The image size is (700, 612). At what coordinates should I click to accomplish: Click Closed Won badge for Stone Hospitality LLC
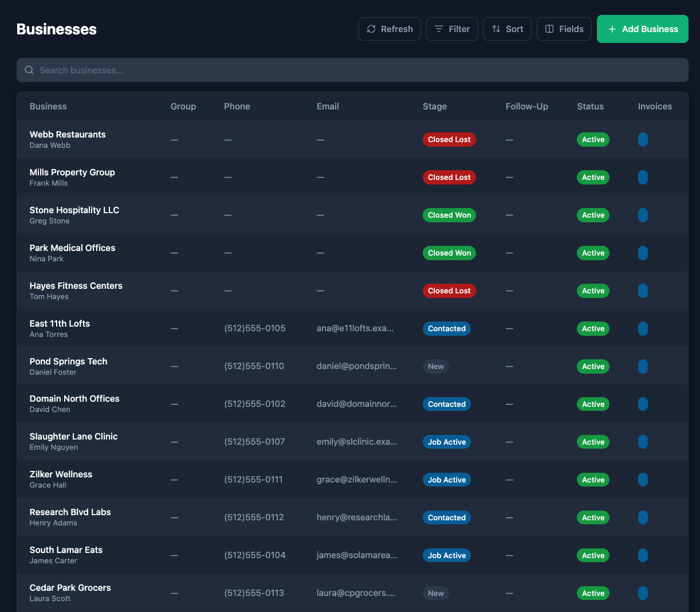pos(449,215)
